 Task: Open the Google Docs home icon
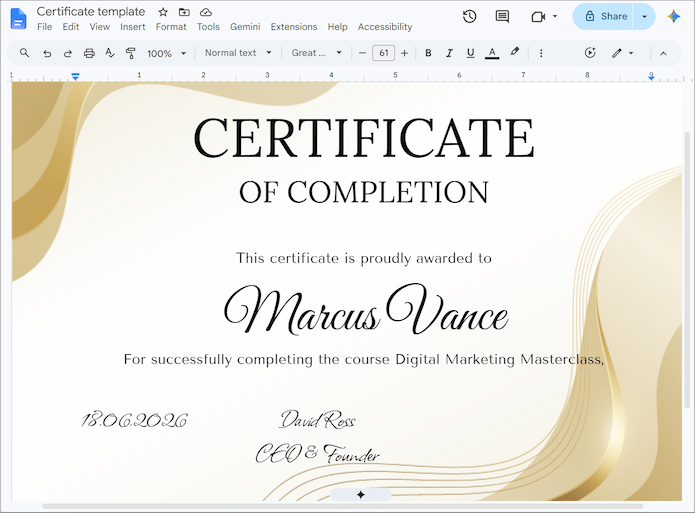(18, 19)
